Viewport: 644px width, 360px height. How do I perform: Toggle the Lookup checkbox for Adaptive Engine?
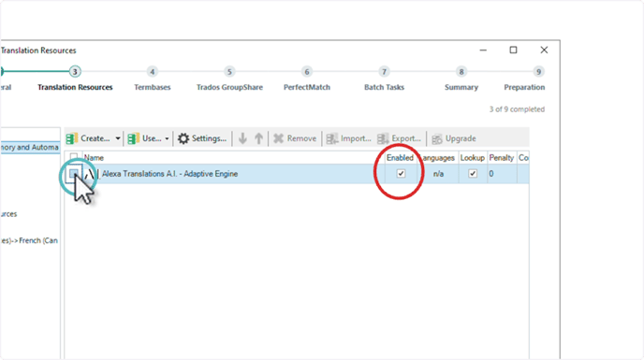(x=473, y=174)
